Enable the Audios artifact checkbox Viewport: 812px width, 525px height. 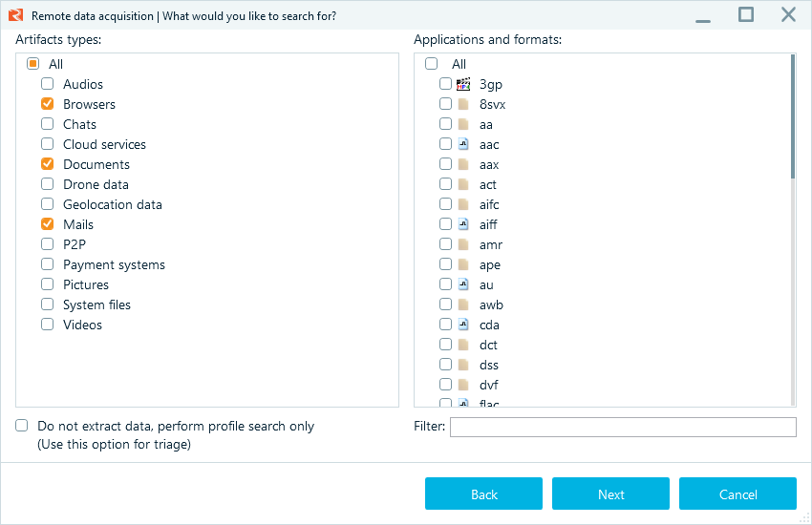point(47,84)
